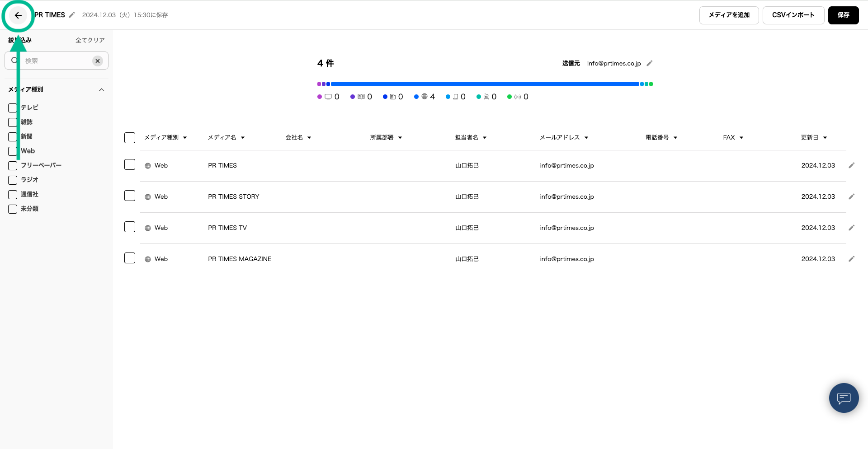Open the chat support bubble
Image resolution: width=868 pixels, height=449 pixels.
point(844,398)
